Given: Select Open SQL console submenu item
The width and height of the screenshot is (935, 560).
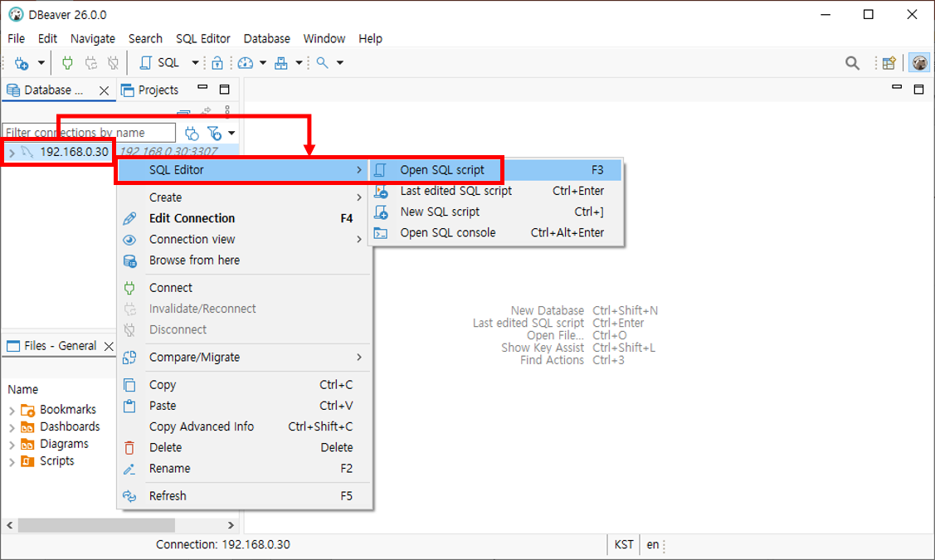Looking at the screenshot, I should (496, 232).
